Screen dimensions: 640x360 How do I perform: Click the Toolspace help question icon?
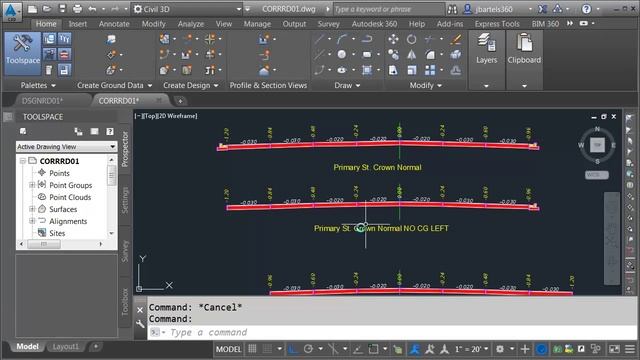coord(110,131)
